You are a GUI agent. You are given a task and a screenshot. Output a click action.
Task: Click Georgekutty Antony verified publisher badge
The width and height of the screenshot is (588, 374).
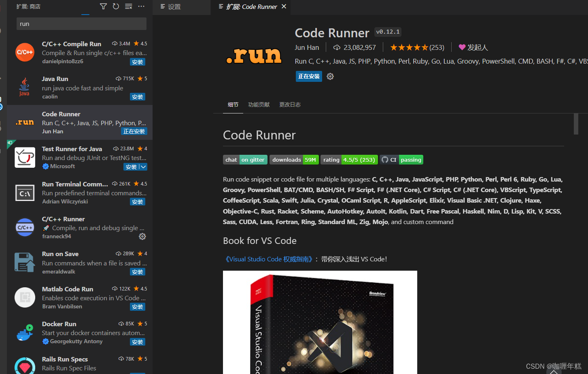(45, 341)
